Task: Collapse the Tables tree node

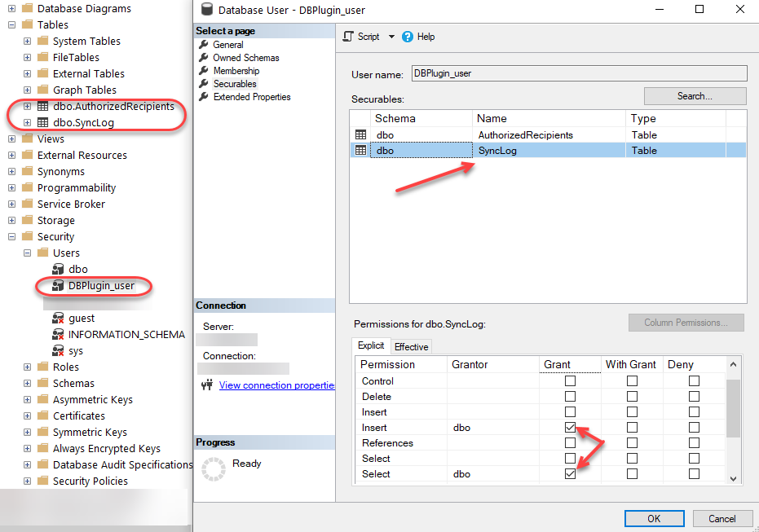Action: (11, 24)
